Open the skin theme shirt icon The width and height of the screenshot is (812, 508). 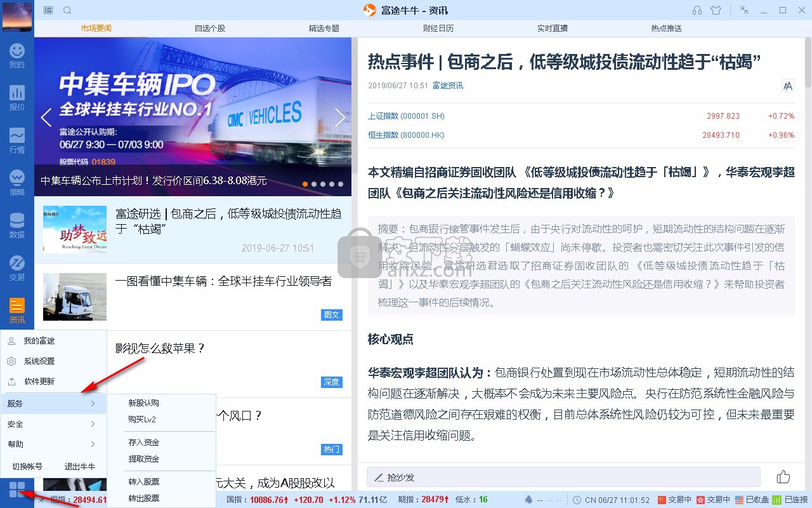(x=716, y=10)
